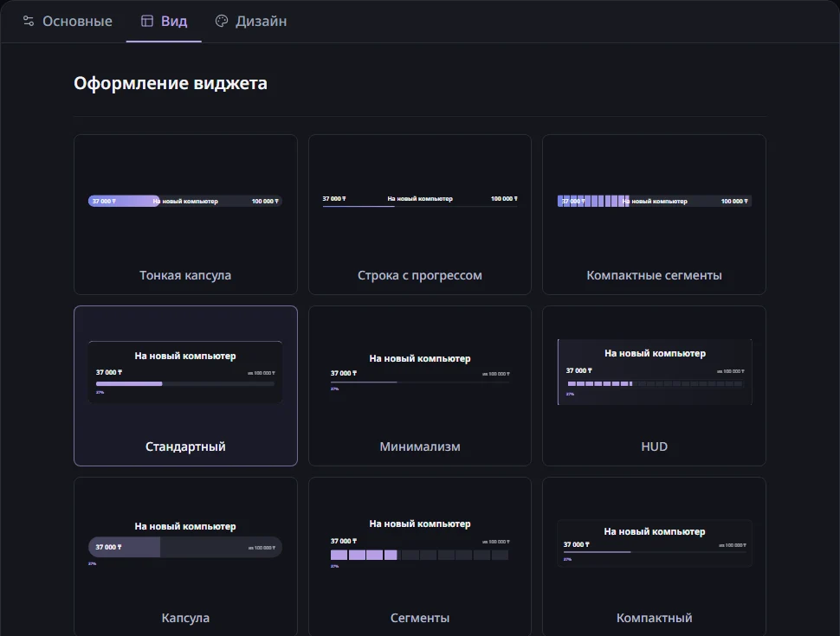
Task: Select the Тонкая капсула widget style
Action: coord(185,214)
